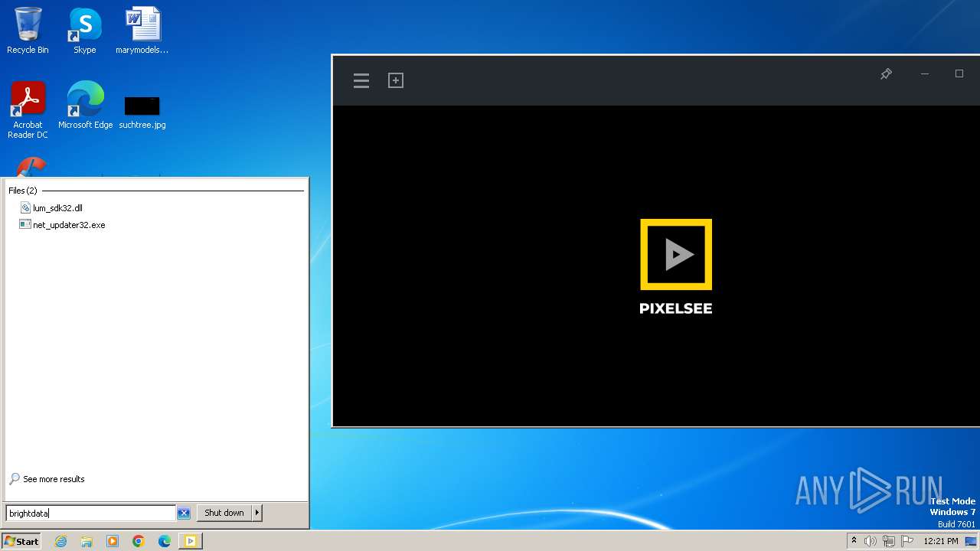Click the Show desktop button
The width and height of the screenshot is (980, 551).
tap(971, 541)
